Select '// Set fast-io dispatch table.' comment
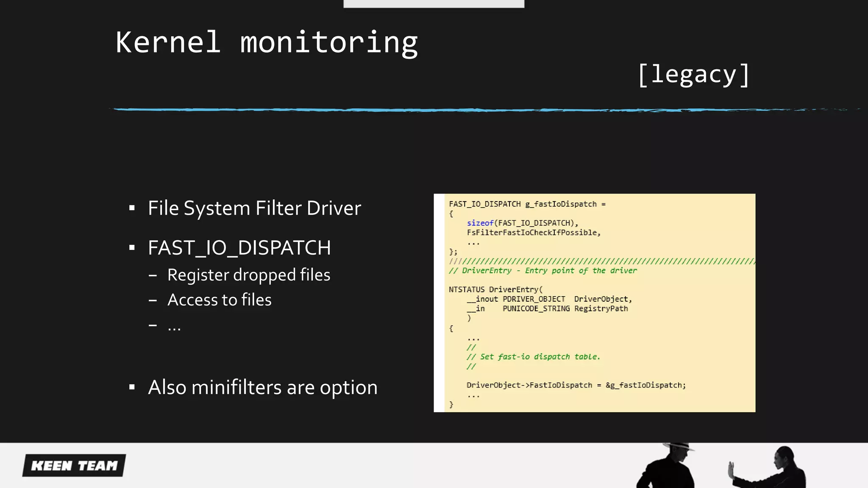Image resolution: width=868 pixels, height=488 pixels. 533,357
